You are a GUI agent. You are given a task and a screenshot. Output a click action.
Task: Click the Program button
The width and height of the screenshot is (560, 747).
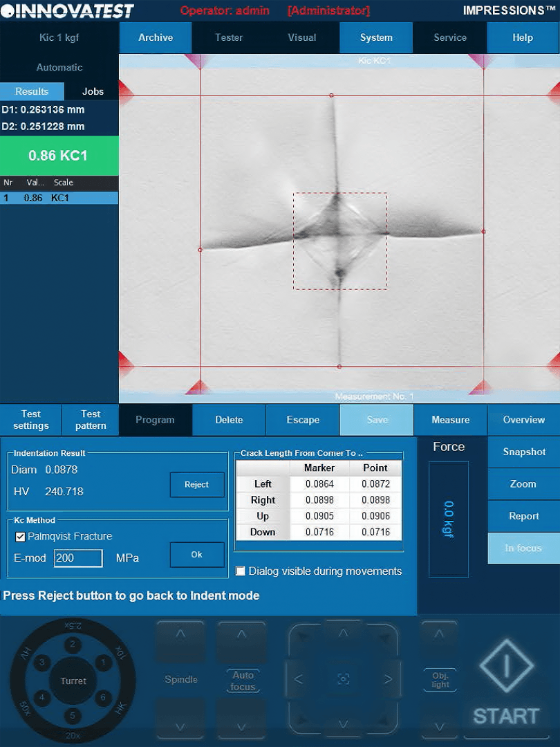click(x=155, y=420)
